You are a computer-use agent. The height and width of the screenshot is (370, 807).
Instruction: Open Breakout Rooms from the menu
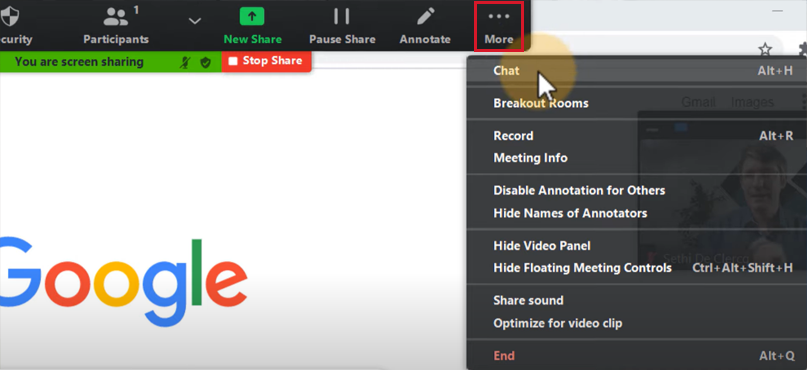(636, 103)
